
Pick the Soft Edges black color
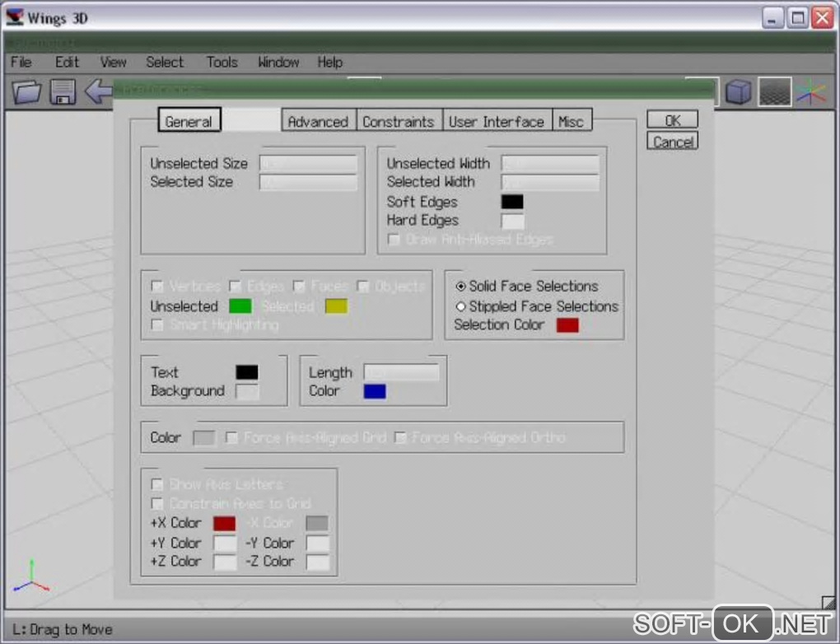click(512, 202)
